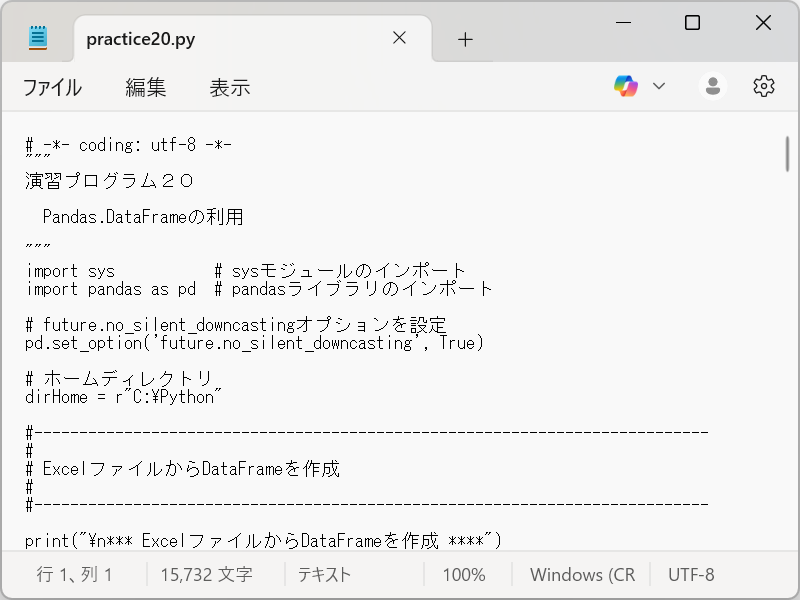Open the ファイル menu
The width and height of the screenshot is (800, 600).
point(51,88)
